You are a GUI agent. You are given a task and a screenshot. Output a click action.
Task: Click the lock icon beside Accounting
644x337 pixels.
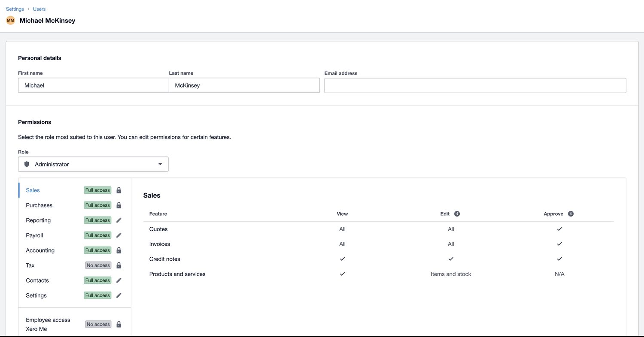click(x=119, y=250)
